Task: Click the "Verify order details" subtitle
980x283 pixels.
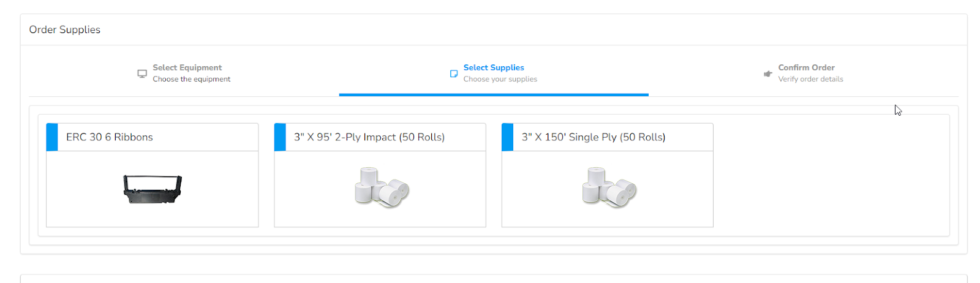Action: (x=810, y=79)
